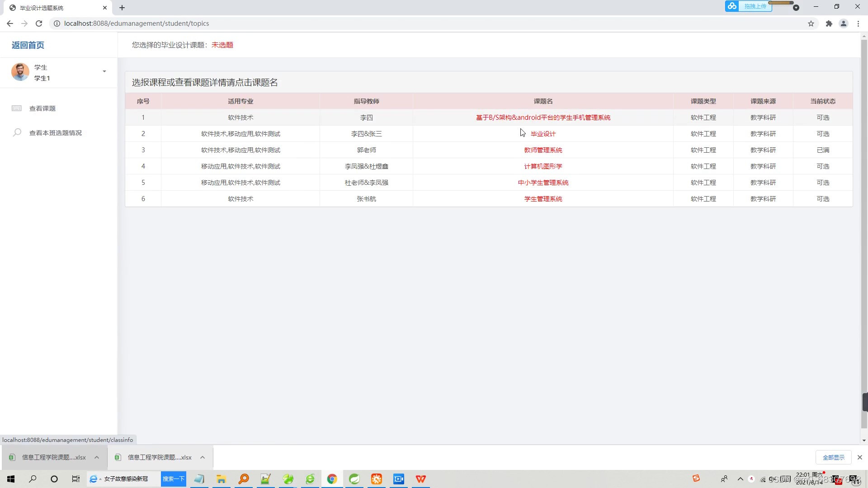Expand options for the first downloaded xlsx file

click(x=97, y=457)
